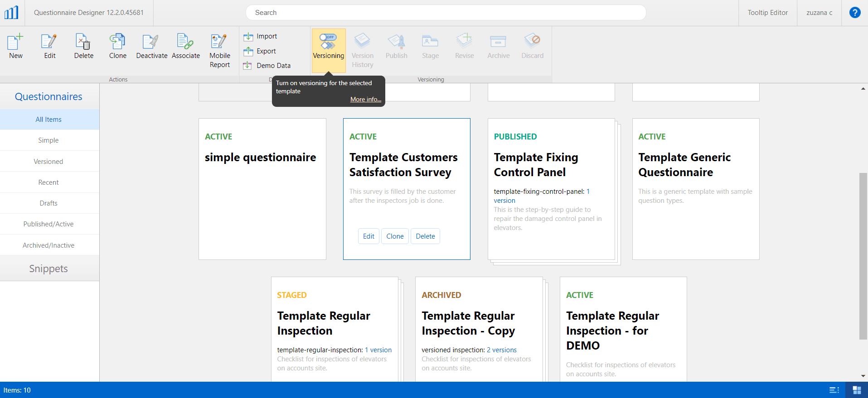Viewport: 868px width, 398px height.
Task: Switch to the list view icon in the status bar
Action: point(834,390)
